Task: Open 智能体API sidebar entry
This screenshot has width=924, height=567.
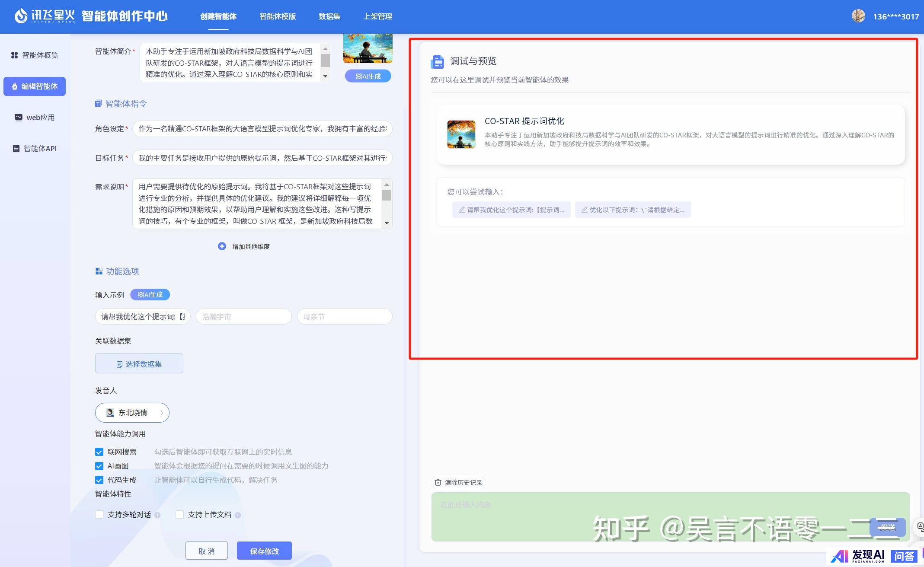Action: [35, 149]
